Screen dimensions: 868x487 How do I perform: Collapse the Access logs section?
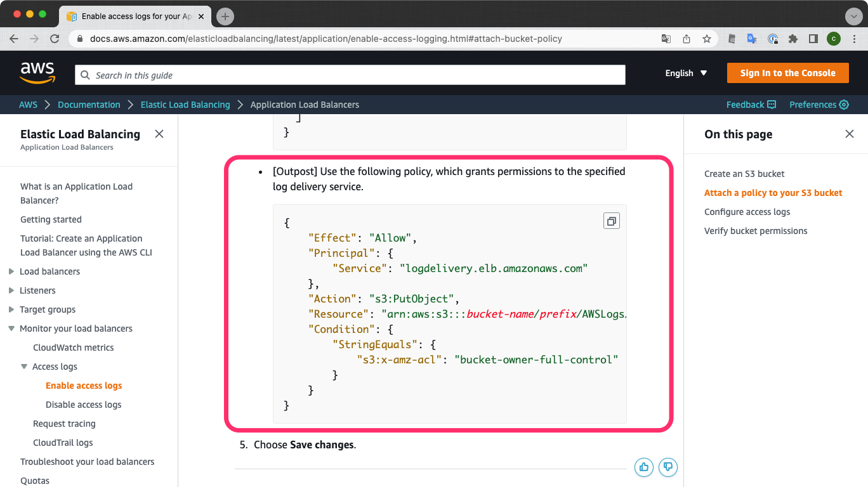point(24,367)
